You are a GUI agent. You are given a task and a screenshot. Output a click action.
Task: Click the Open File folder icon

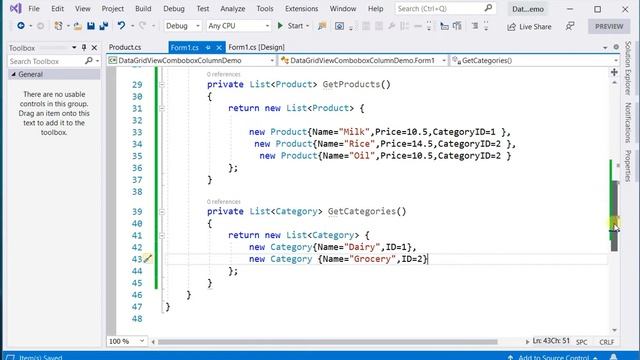[x=78, y=26]
